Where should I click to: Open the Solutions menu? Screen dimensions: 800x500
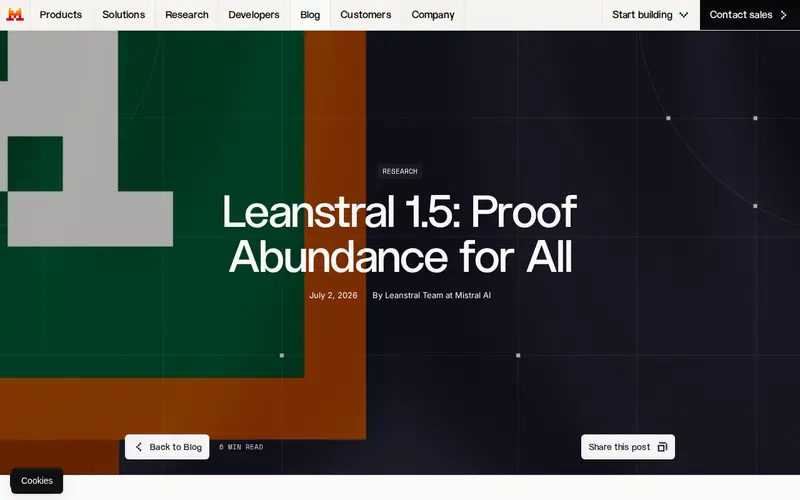(123, 15)
